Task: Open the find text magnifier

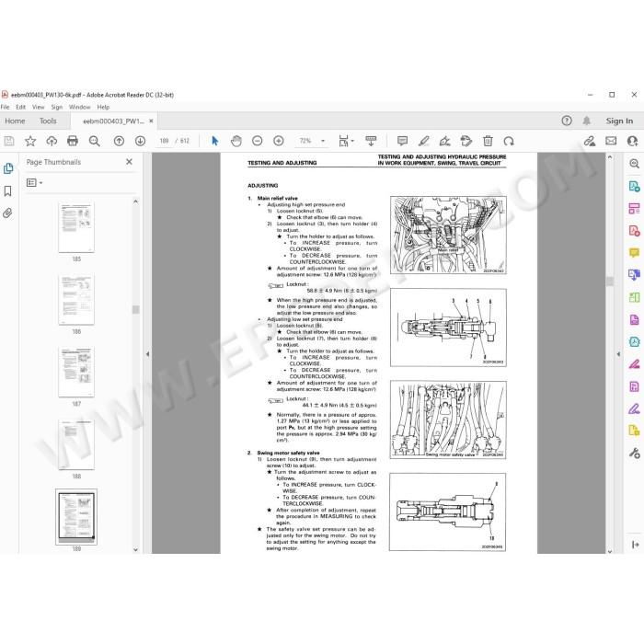Action: [95, 142]
